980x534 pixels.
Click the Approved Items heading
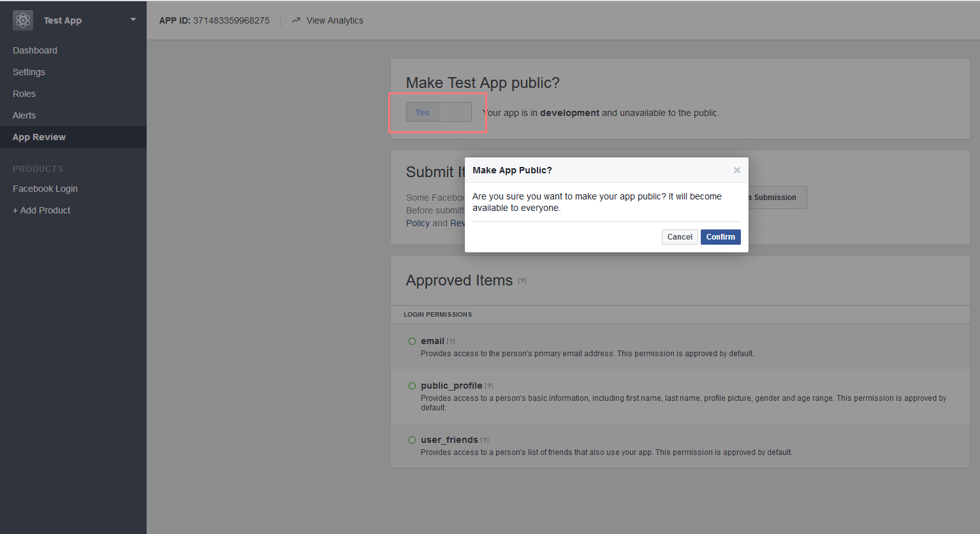tap(459, 280)
